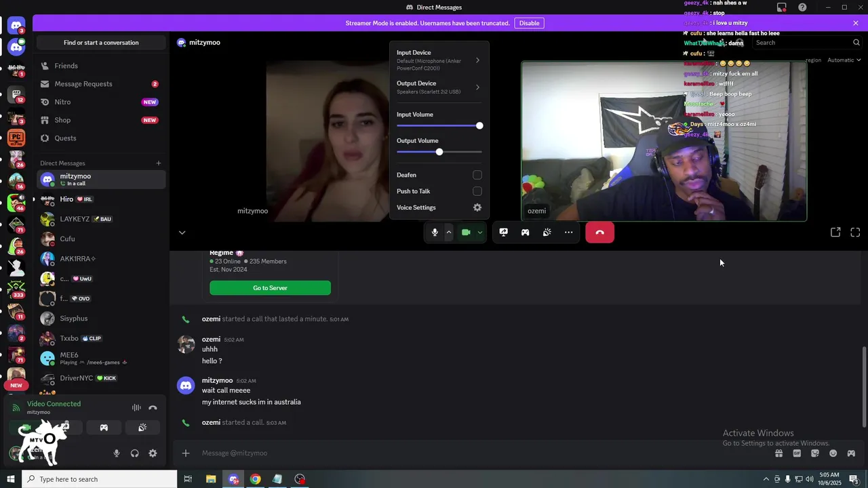Open soundboard button in the voice panel
Viewport: 868px width, 488px height.
[x=142, y=428]
